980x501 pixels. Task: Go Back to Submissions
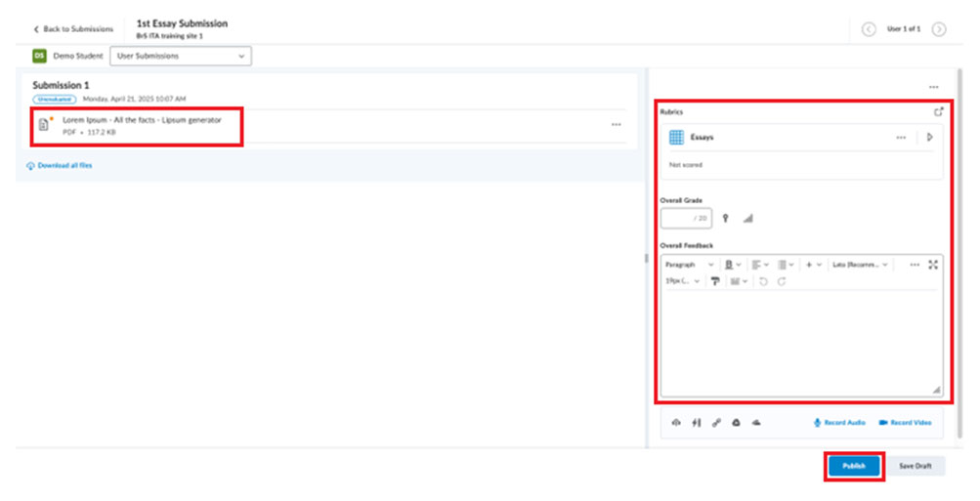pyautogui.click(x=73, y=29)
